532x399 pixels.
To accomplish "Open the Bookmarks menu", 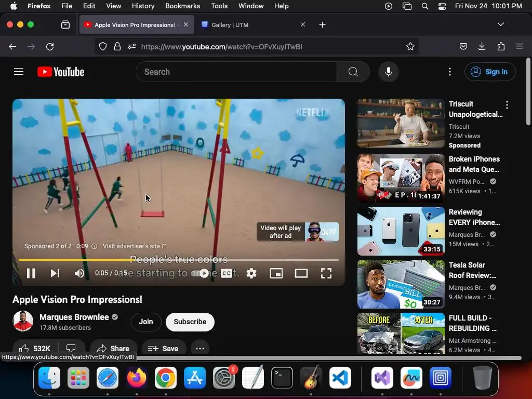I will coord(182,6).
